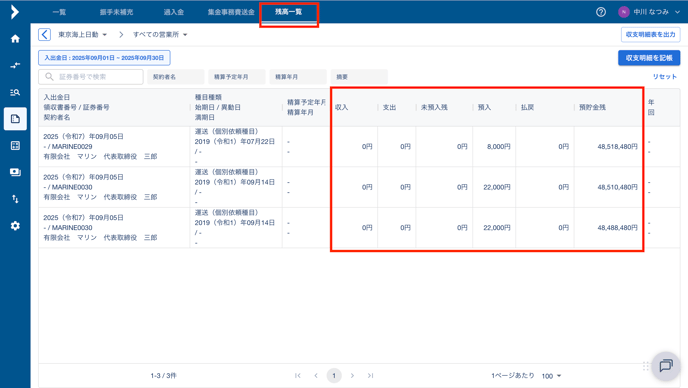The height and width of the screenshot is (388, 688).
Task: Switch to 振手未補充 tab
Action: (116, 12)
